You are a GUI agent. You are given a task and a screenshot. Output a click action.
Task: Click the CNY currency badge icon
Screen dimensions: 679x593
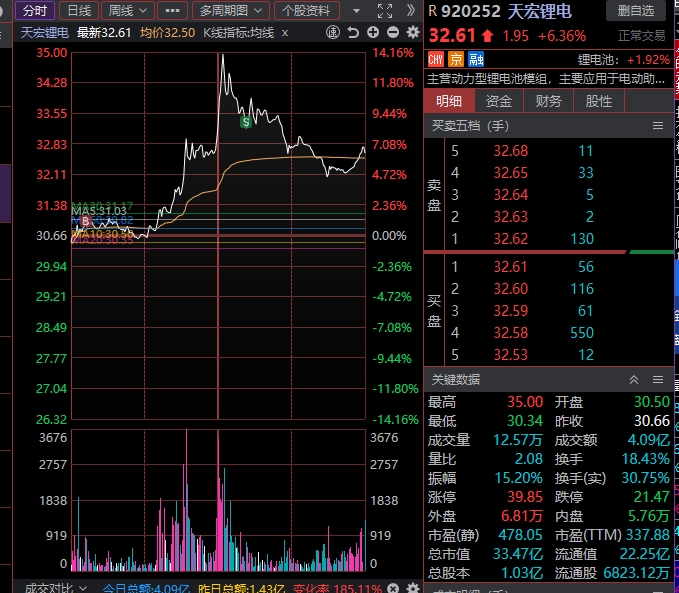[436, 59]
